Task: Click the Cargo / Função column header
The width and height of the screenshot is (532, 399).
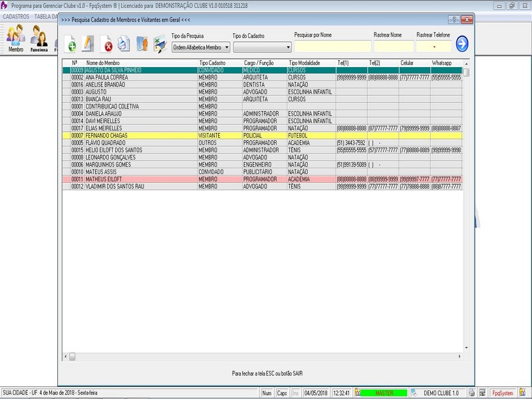Action: coord(265,63)
